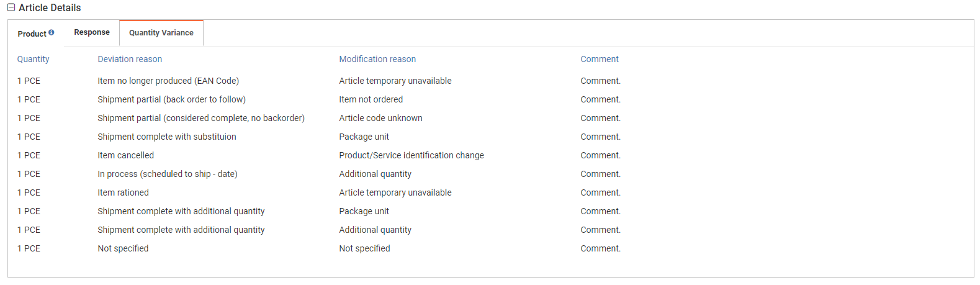Open the Response tab
Image resolution: width=980 pixels, height=285 pixels.
pyautogui.click(x=92, y=32)
